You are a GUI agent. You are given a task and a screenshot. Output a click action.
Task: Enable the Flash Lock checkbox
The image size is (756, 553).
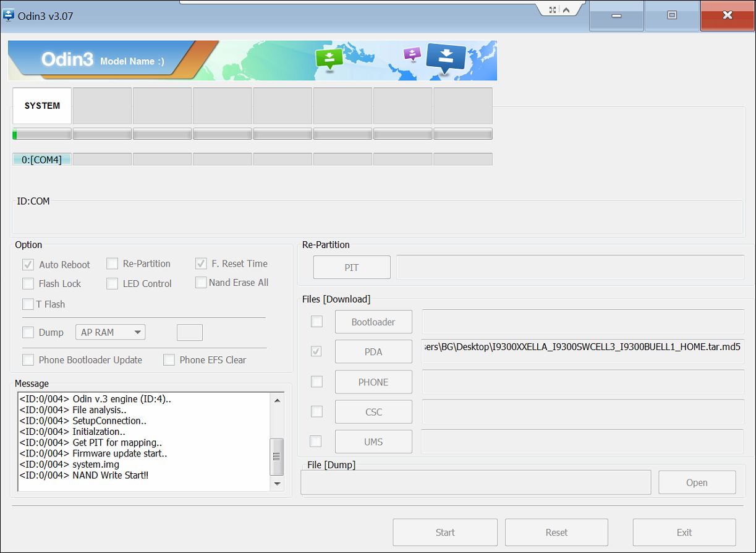click(x=28, y=283)
